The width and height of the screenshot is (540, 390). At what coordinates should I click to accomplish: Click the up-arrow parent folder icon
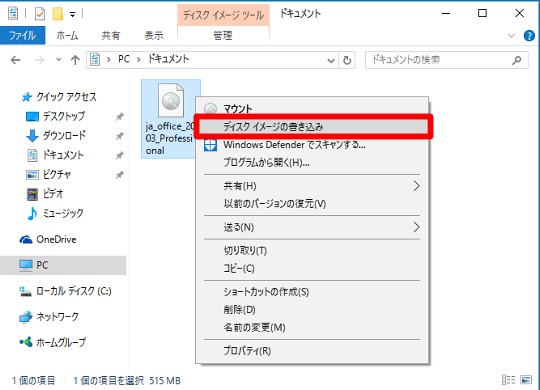point(75,60)
